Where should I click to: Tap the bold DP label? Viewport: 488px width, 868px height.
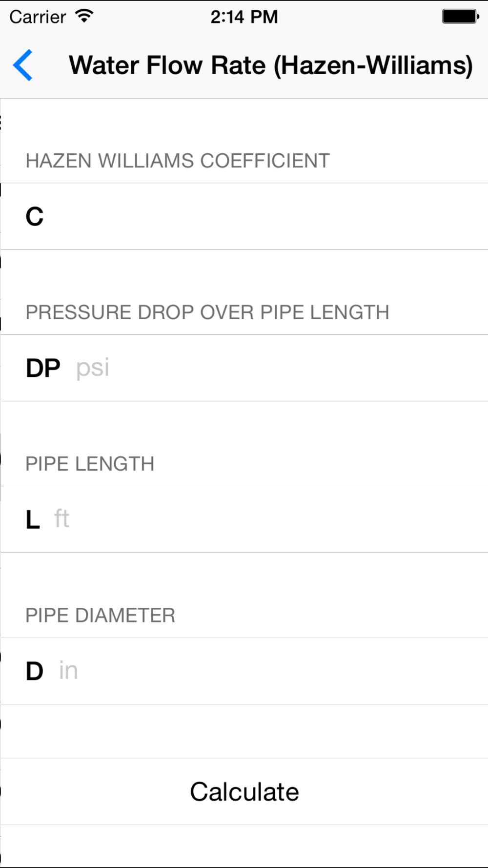43,368
